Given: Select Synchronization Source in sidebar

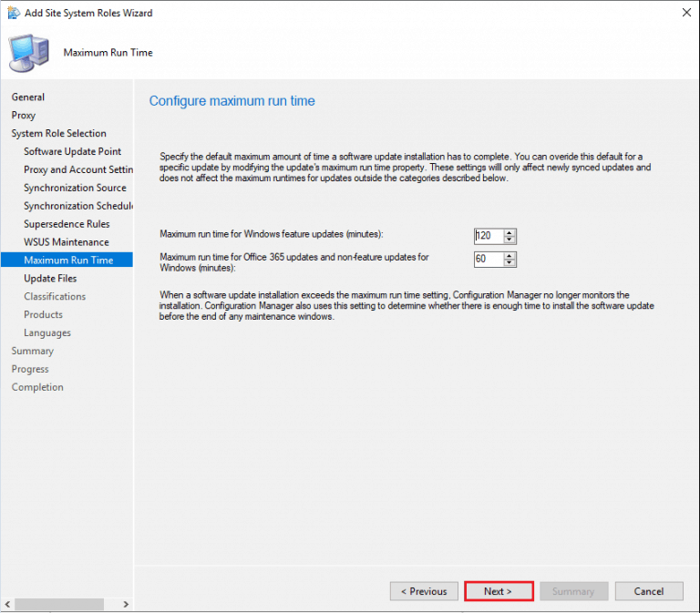Looking at the screenshot, I should (75, 188).
